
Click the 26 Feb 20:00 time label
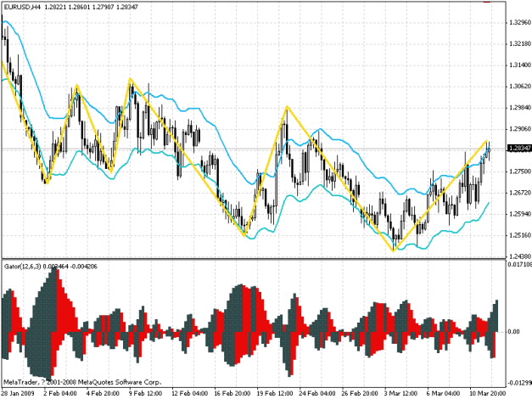pyautogui.click(x=360, y=393)
